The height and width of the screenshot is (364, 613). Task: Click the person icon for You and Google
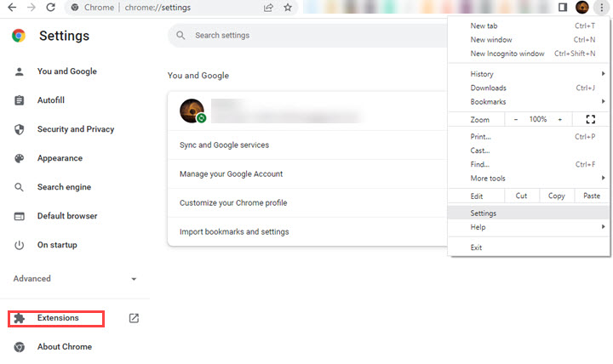[19, 71]
